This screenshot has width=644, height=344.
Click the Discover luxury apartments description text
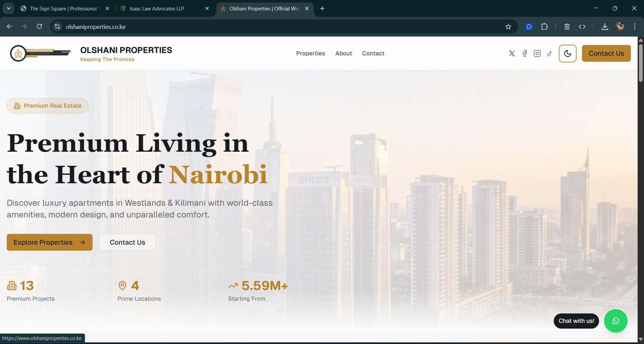click(140, 209)
